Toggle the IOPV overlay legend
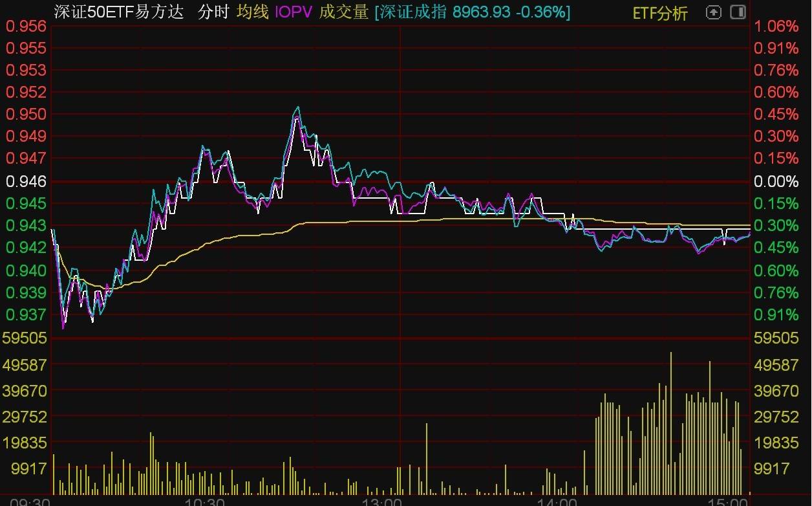The height and width of the screenshot is (506, 812). [x=292, y=12]
